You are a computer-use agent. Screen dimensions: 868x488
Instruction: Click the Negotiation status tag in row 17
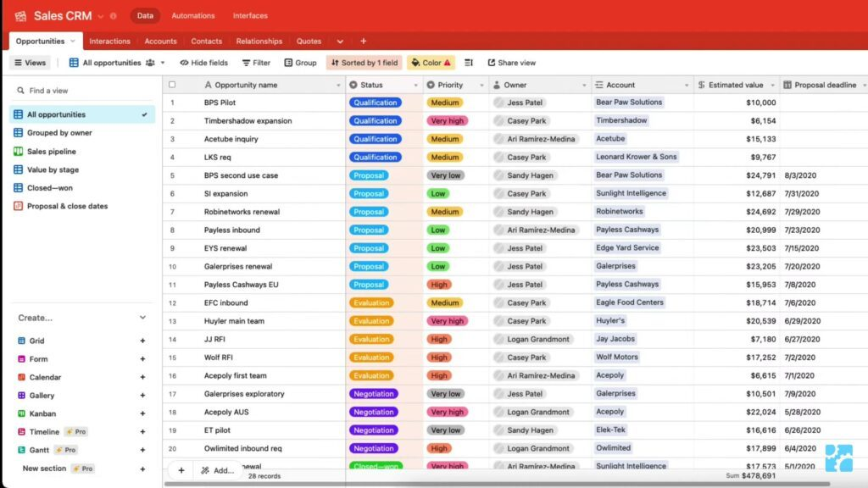click(x=374, y=394)
